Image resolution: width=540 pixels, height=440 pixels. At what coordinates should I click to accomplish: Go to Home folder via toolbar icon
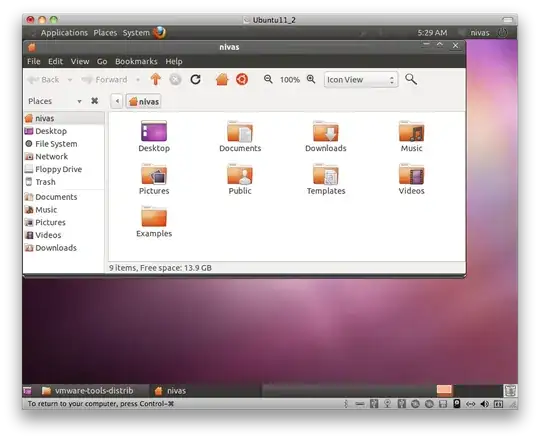222,80
